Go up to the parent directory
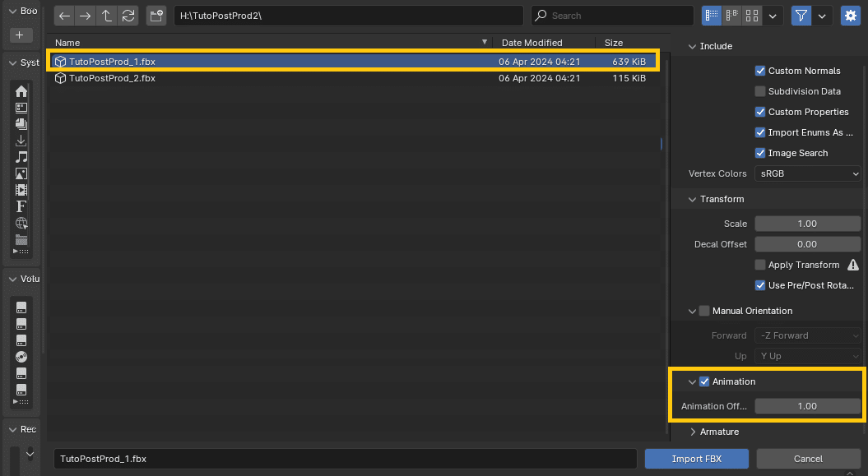 106,16
